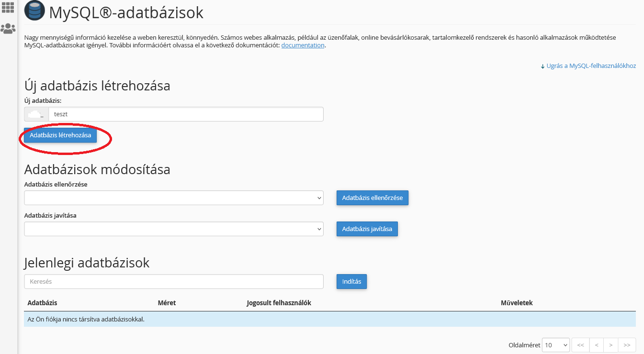Screen dimensions: 644x354
Task: Click the Új adatbázis létrehozása heading
Action: click(97, 86)
